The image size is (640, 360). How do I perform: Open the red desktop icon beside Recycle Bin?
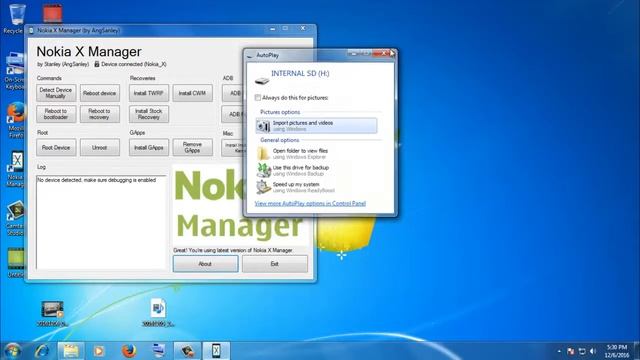point(53,13)
